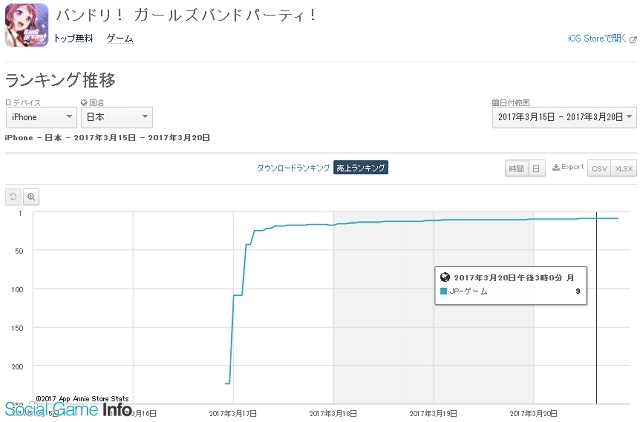640x422 pixels.
Task: Open the iPhone device dropdown
Action: click(x=41, y=117)
